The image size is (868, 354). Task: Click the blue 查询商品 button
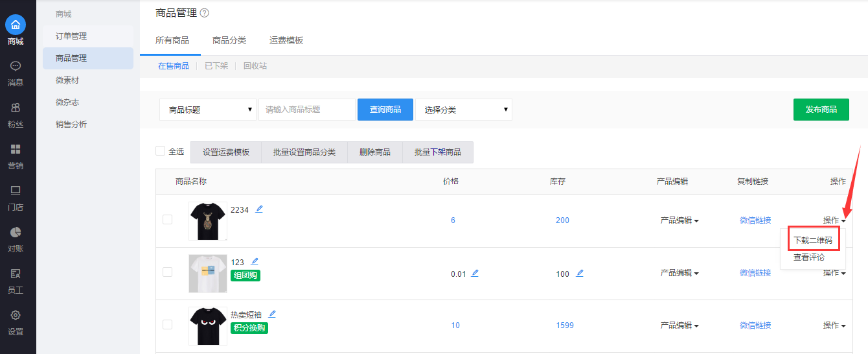pyautogui.click(x=385, y=110)
